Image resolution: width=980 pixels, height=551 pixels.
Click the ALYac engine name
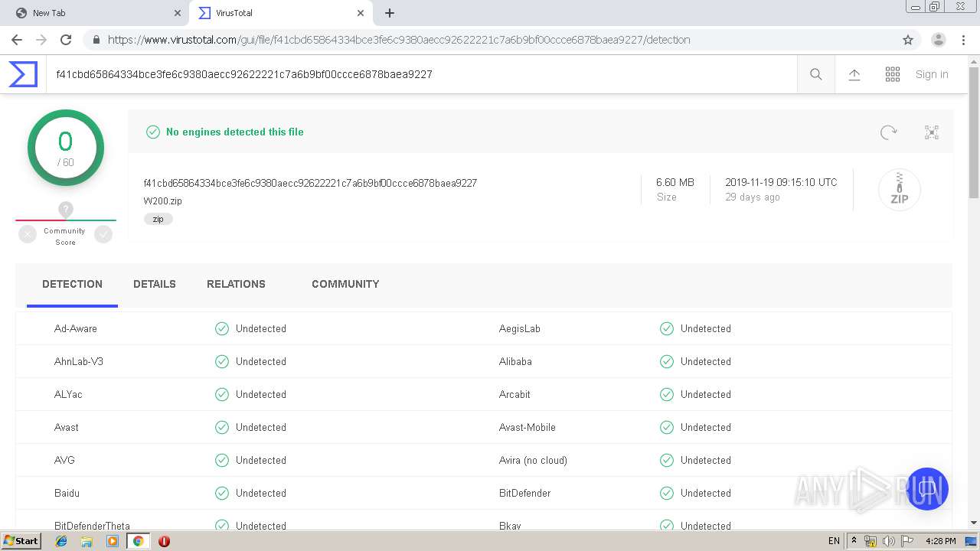[x=68, y=394]
